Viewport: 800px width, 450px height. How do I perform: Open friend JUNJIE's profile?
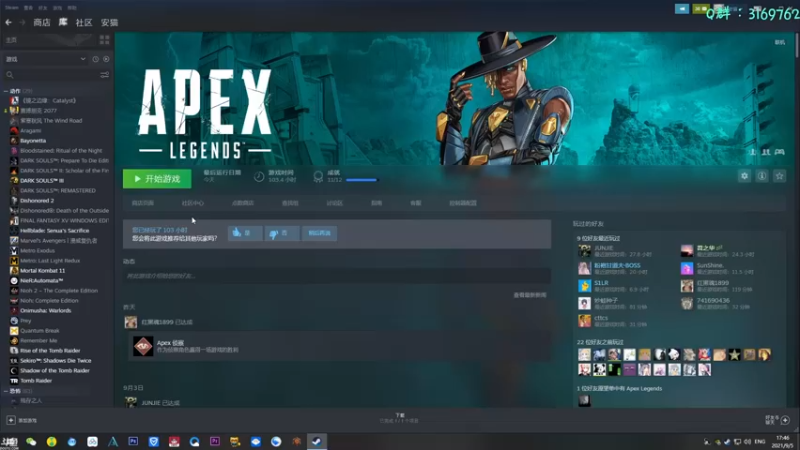604,248
